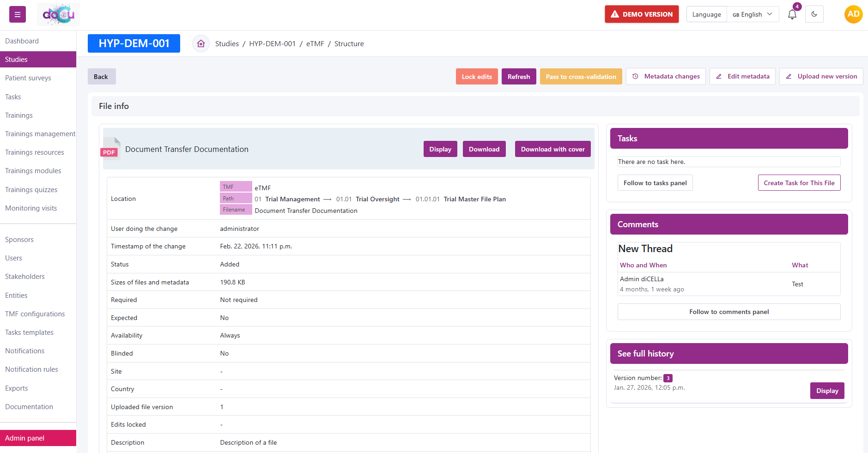Open Trainings modules in sidebar
Viewport: 868px width, 453px height.
click(38, 171)
